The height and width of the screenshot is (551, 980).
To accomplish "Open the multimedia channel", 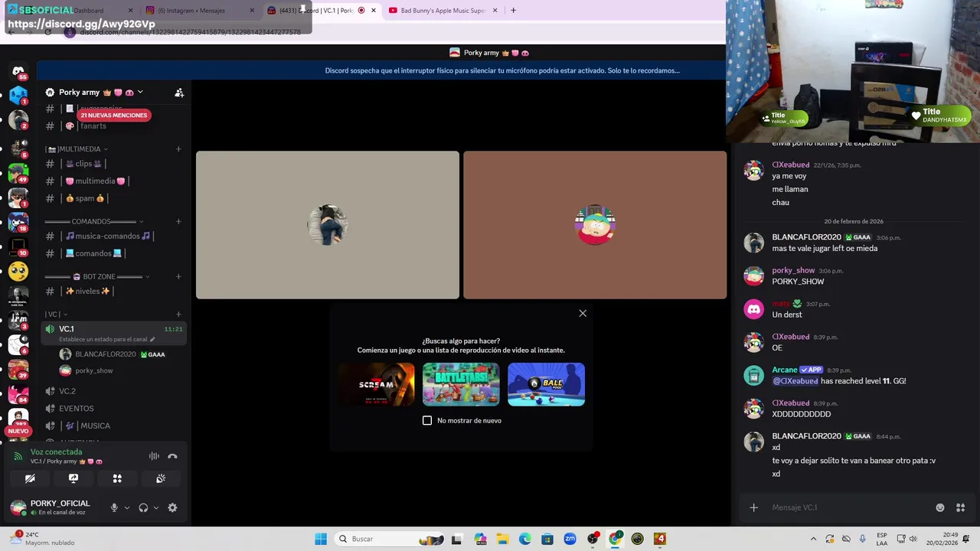I will click(115, 181).
